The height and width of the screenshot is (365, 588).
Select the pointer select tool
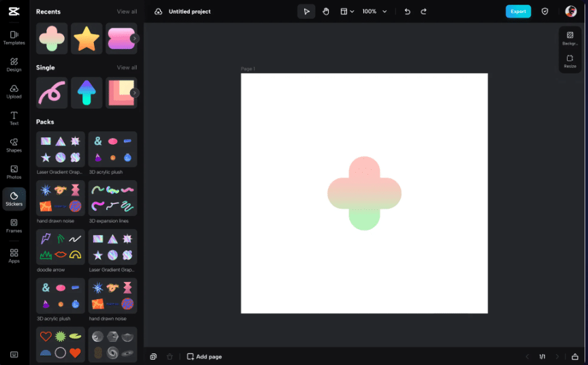(306, 12)
